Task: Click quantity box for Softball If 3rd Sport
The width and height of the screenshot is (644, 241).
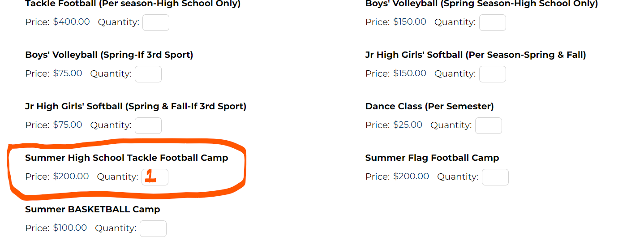Action: point(148,125)
